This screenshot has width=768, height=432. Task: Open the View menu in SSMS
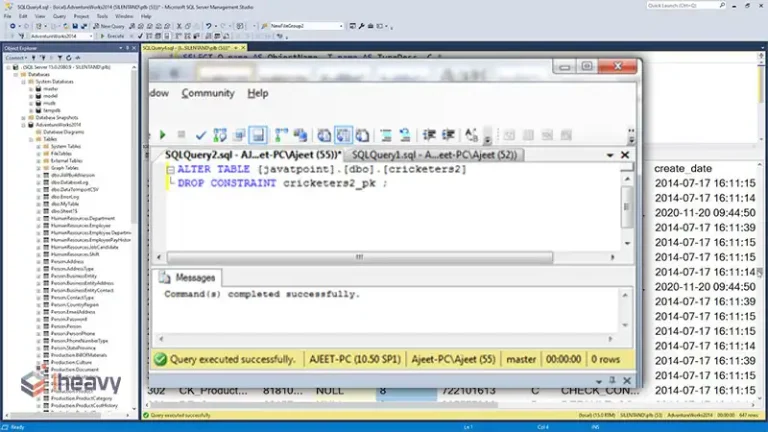[40, 16]
